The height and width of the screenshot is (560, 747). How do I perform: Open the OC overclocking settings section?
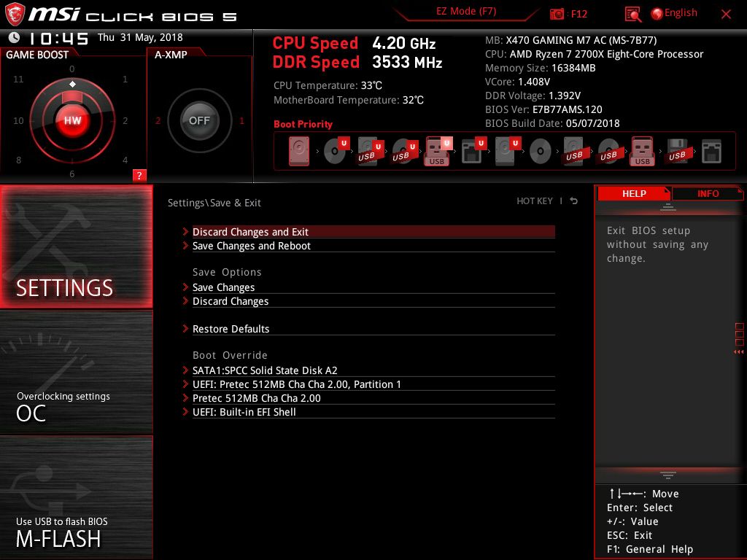76,373
